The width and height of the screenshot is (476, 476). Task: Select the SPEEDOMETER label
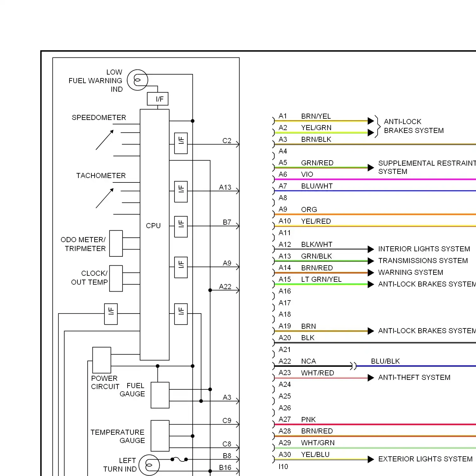click(99, 118)
